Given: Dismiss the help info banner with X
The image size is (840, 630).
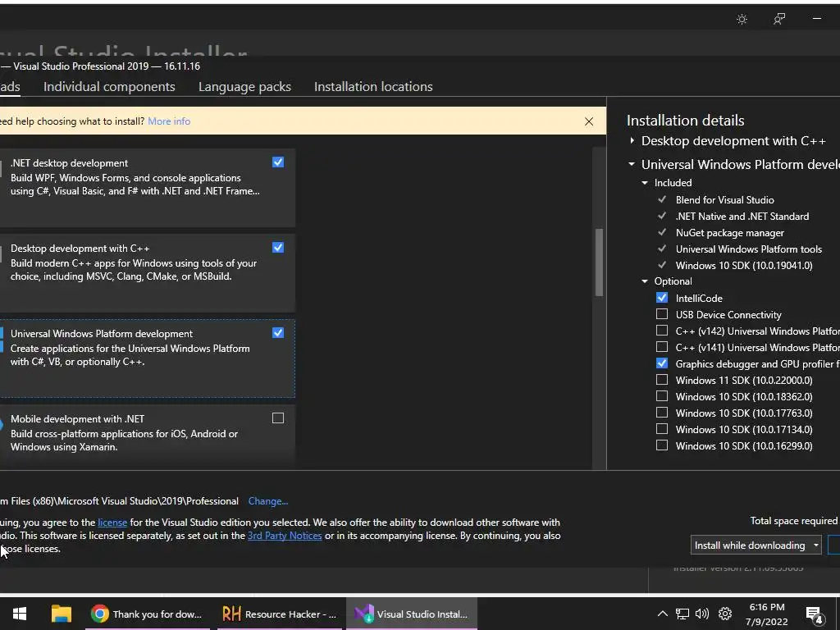Looking at the screenshot, I should pos(589,121).
